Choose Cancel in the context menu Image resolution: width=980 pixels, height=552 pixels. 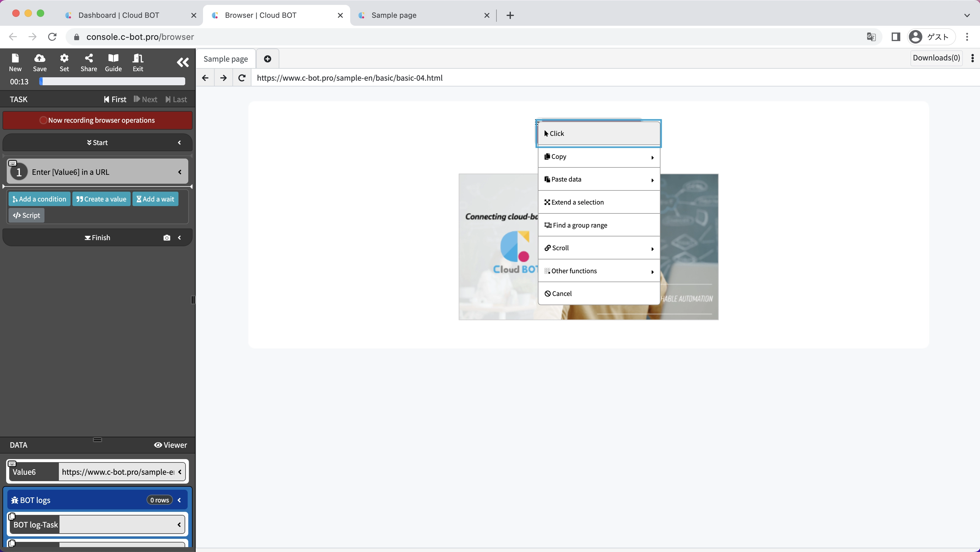pos(599,294)
